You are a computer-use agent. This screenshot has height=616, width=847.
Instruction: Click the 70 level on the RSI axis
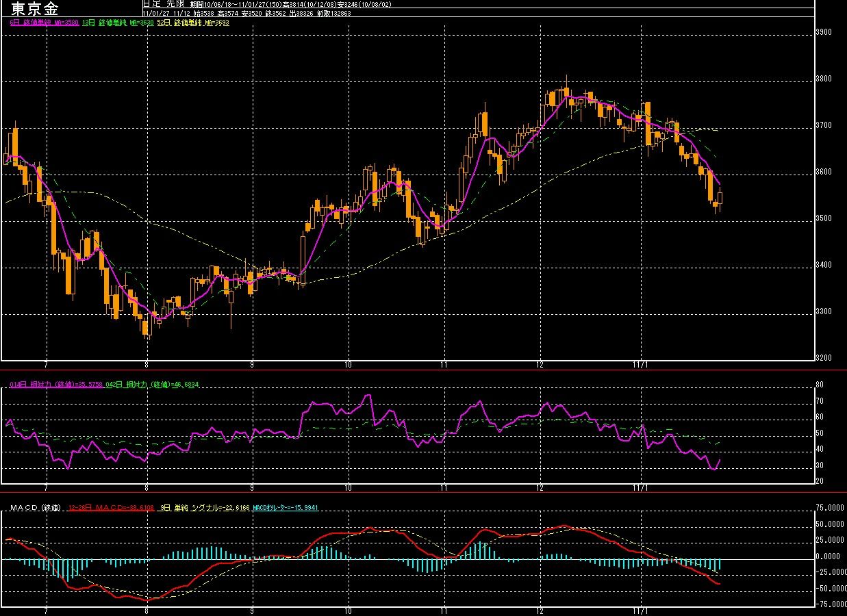click(819, 401)
